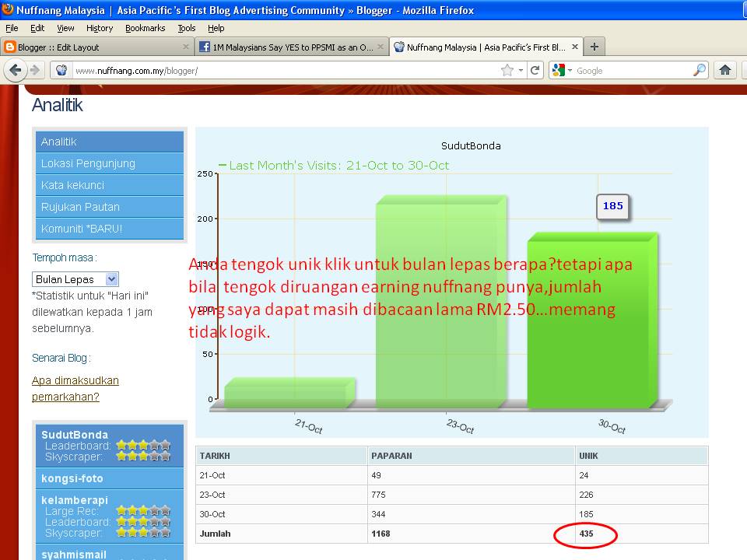Click the search magnifier icon
747x560 pixels.
tap(699, 71)
